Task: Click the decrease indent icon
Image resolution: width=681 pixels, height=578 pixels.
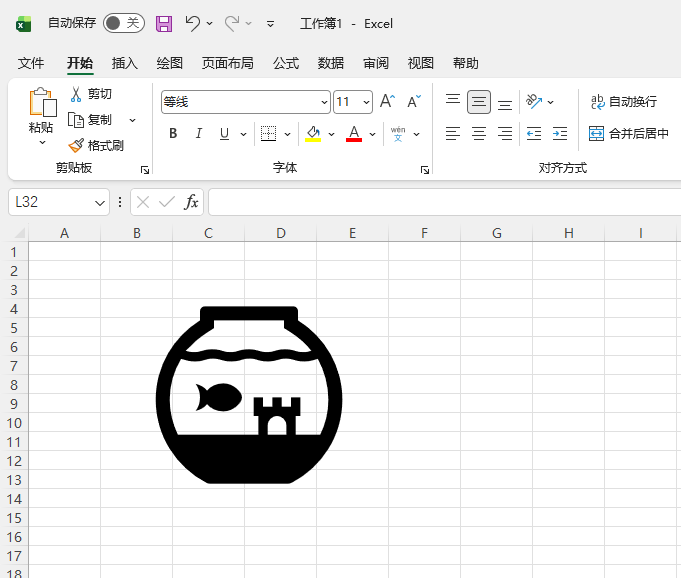Action: [534, 134]
